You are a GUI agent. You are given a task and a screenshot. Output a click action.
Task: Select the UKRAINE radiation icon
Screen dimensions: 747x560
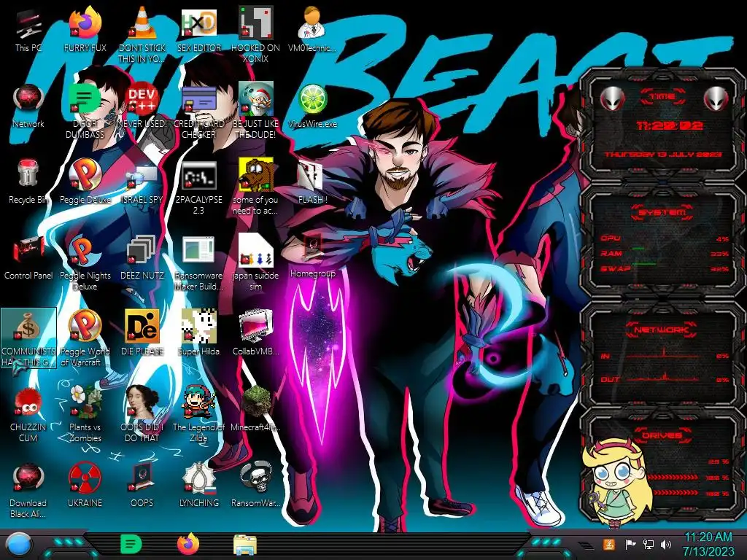coord(85,485)
